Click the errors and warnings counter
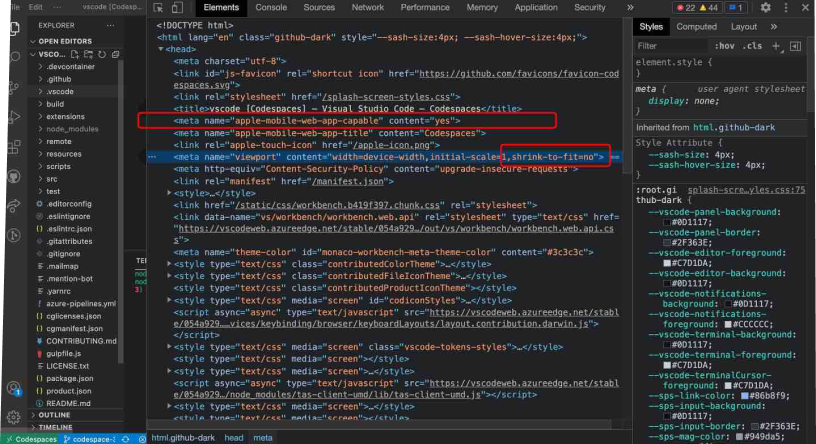The image size is (816, 444). [x=696, y=7]
